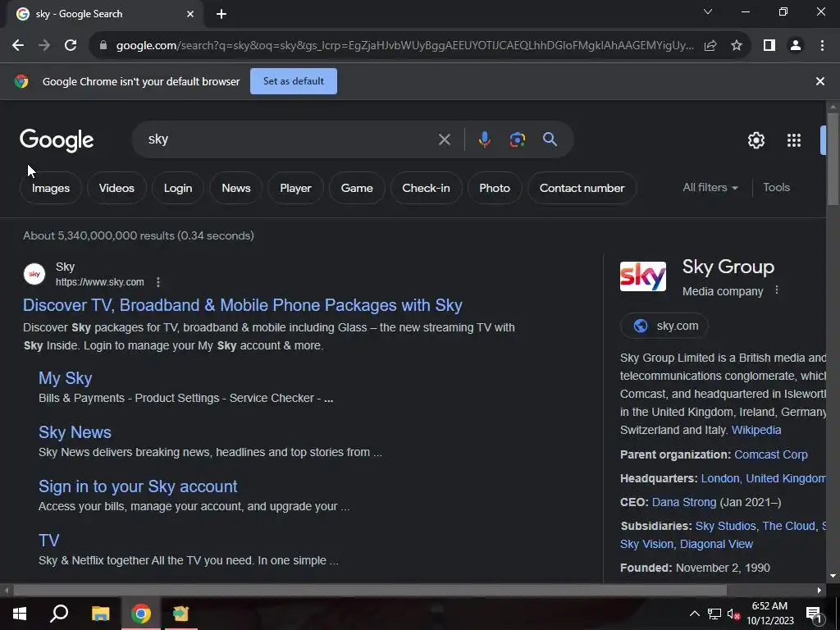Click the vertical scrollbar thumb

(x=833, y=158)
